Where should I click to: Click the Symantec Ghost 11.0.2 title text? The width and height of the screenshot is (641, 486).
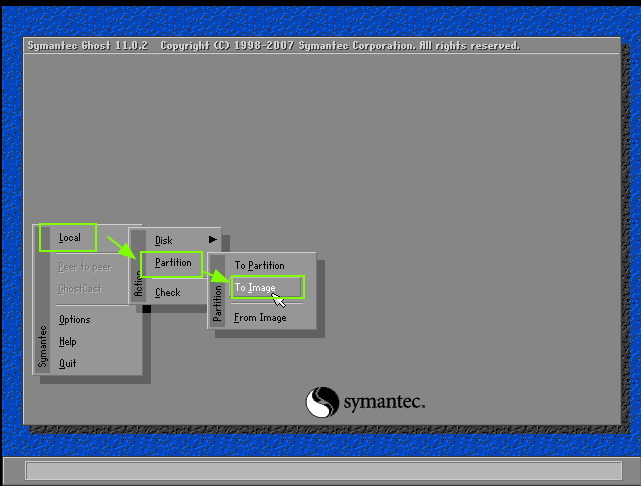[88, 45]
